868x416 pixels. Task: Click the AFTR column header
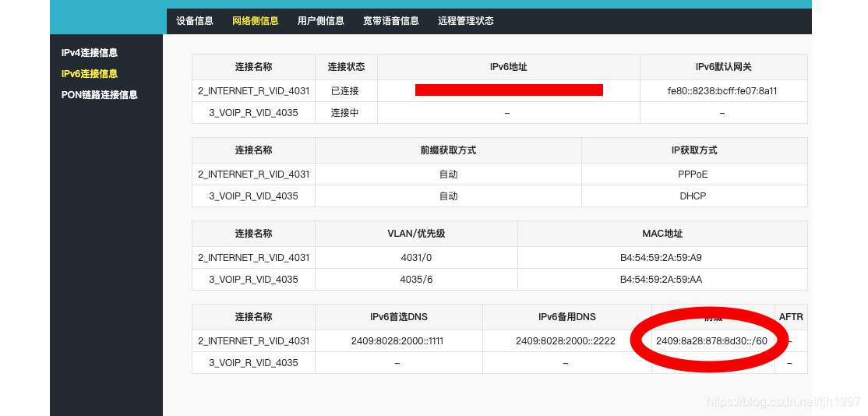point(791,317)
